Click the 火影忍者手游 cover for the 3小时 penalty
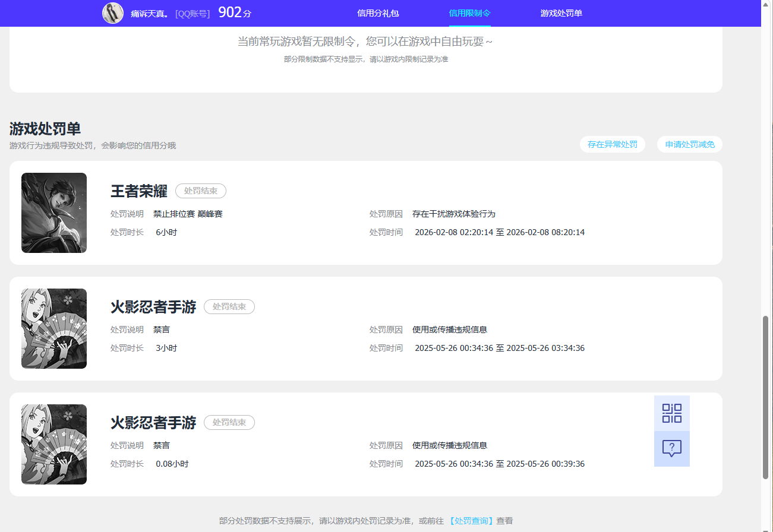The width and height of the screenshot is (773, 532). (x=54, y=328)
